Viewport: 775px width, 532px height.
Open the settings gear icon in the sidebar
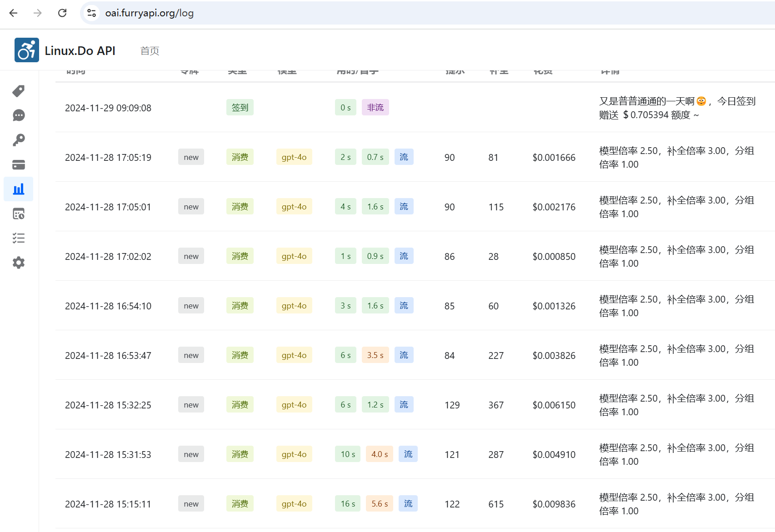[x=19, y=263]
